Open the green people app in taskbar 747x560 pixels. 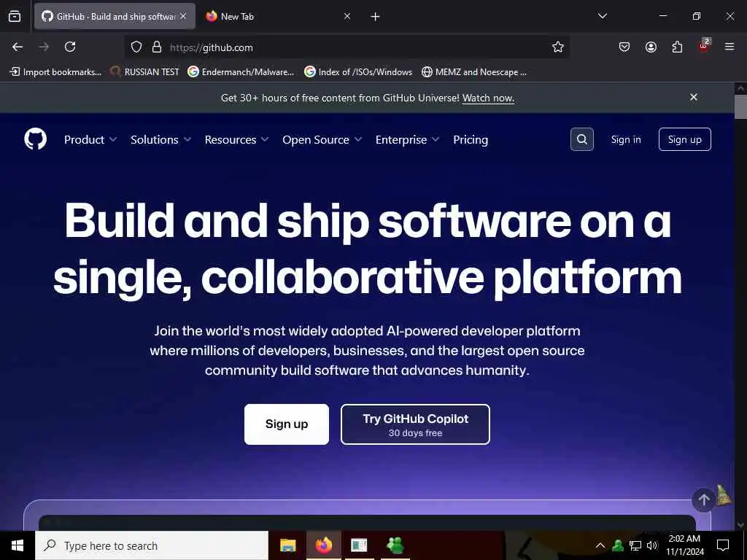click(x=395, y=545)
